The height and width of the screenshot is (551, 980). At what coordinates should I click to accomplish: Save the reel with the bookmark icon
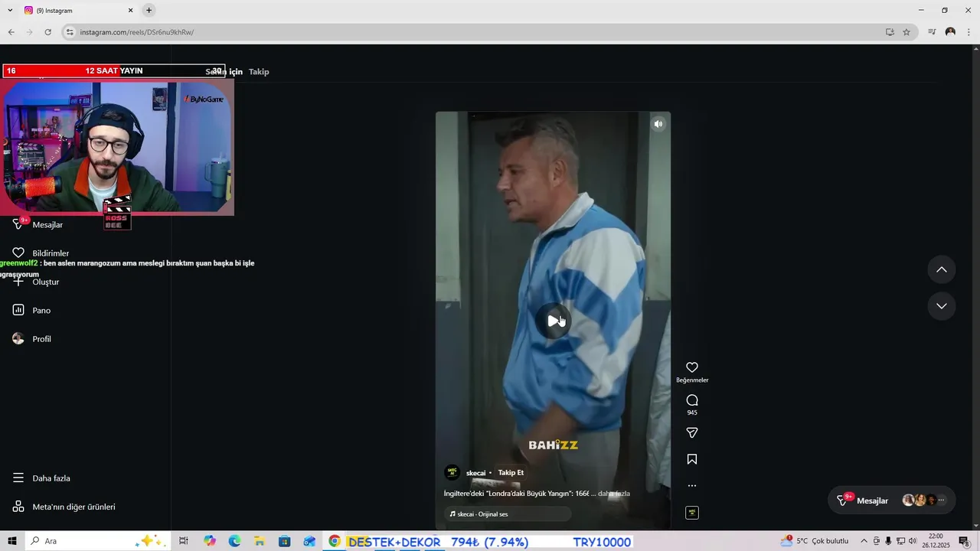click(692, 459)
